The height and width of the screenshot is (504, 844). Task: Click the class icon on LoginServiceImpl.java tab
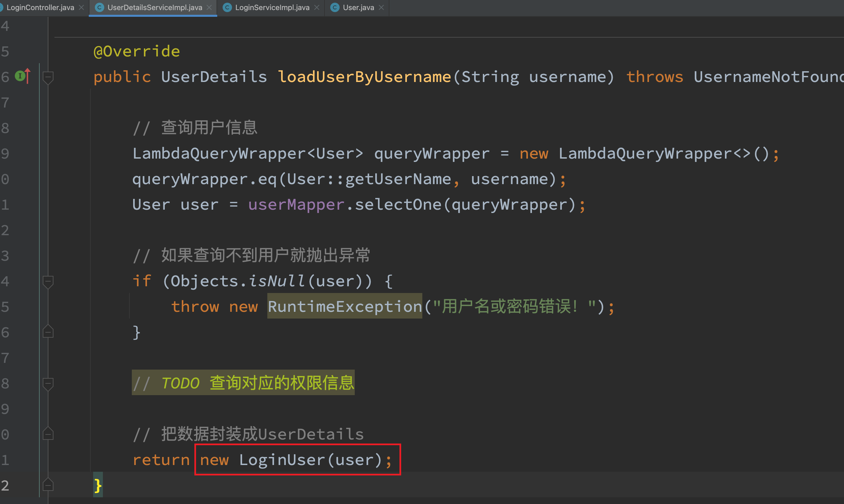pos(227,7)
